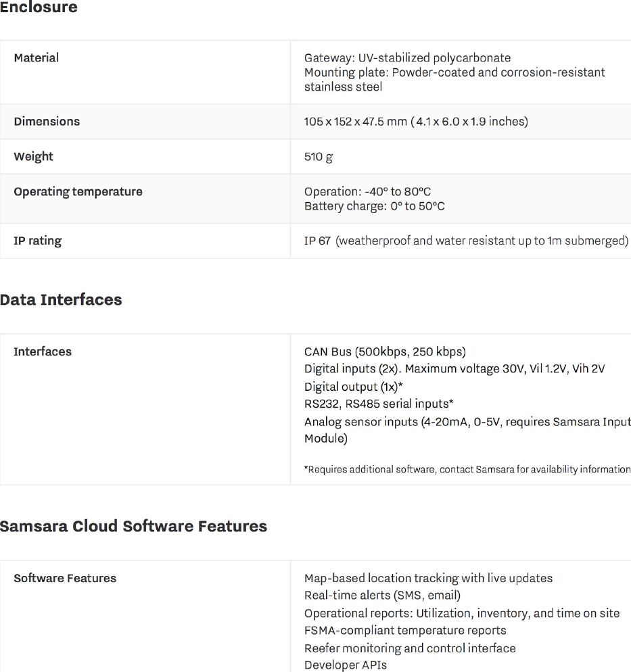
Task: Click the Material row label
Action: point(37,58)
